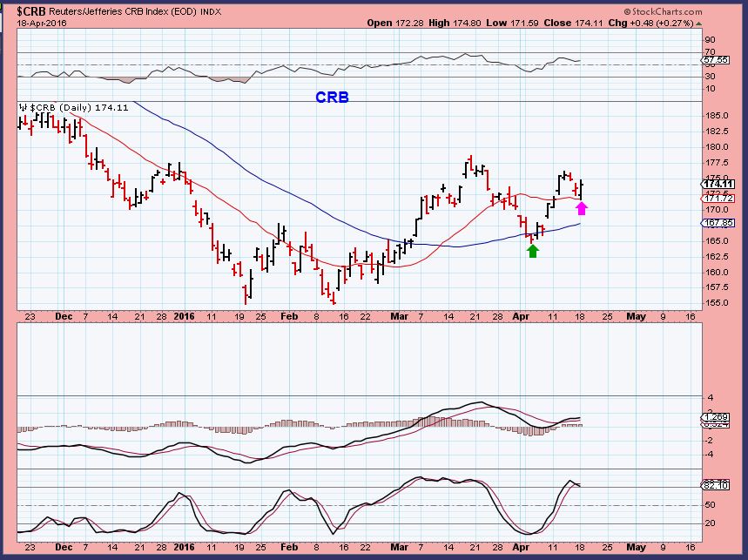
Task: Click the stochastic value tag 82.10
Action: (716, 486)
